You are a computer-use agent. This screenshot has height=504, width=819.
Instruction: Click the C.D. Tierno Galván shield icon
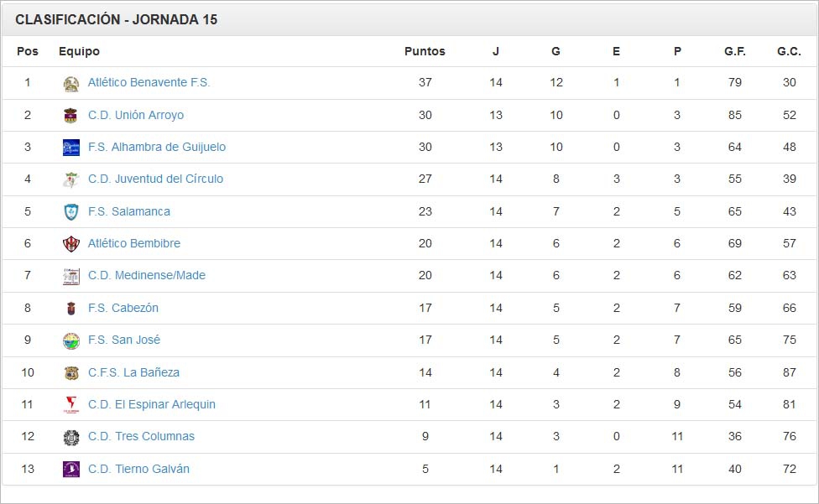click(71, 469)
